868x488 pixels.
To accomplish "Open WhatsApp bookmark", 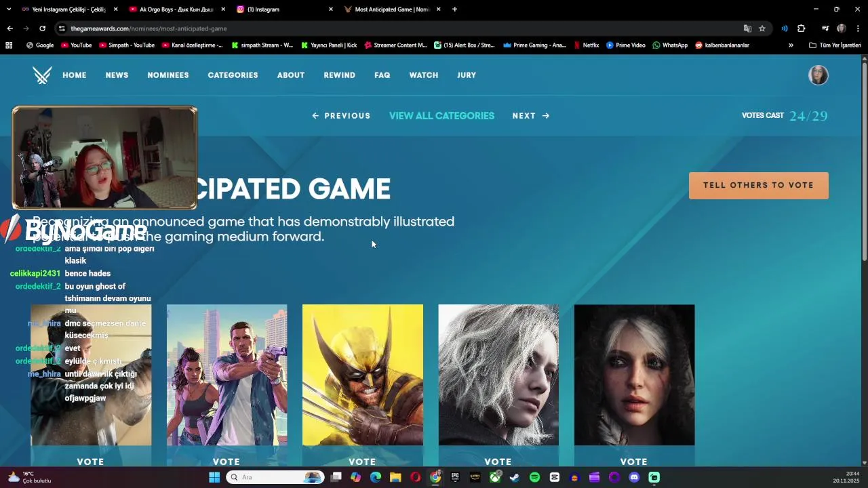I will pyautogui.click(x=670, y=45).
